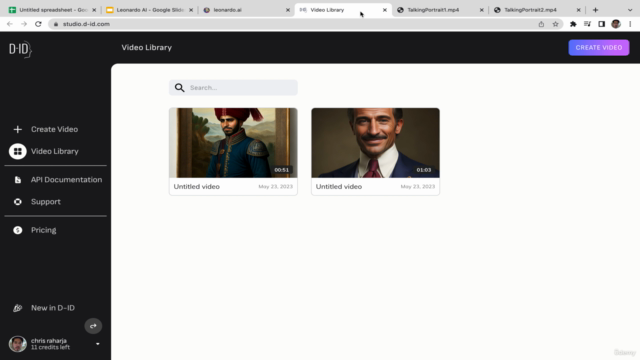This screenshot has width=640, height=360.
Task: Click the round share arrow button in sidebar
Action: (93, 326)
